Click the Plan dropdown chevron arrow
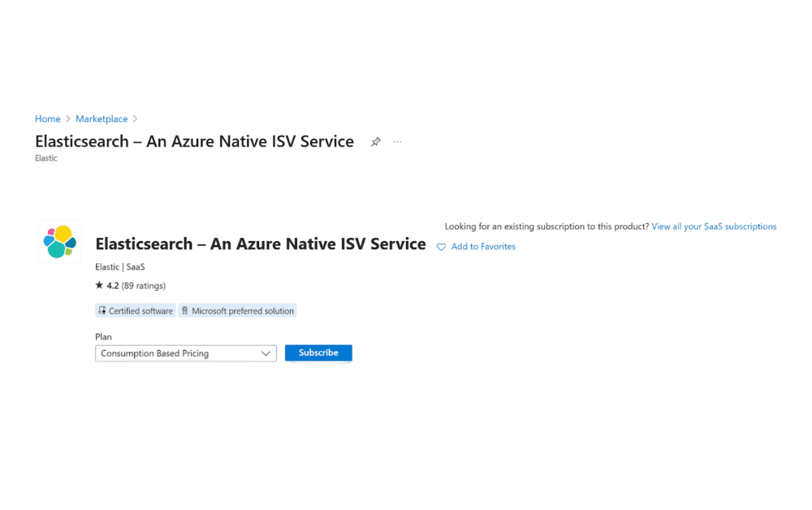Image resolution: width=812 pixels, height=510 pixels. click(266, 352)
